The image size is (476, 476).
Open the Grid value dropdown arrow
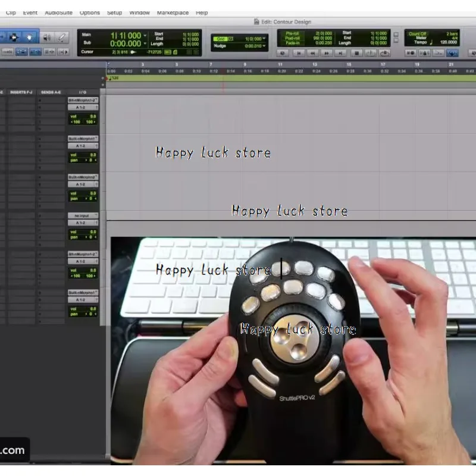tap(264, 39)
